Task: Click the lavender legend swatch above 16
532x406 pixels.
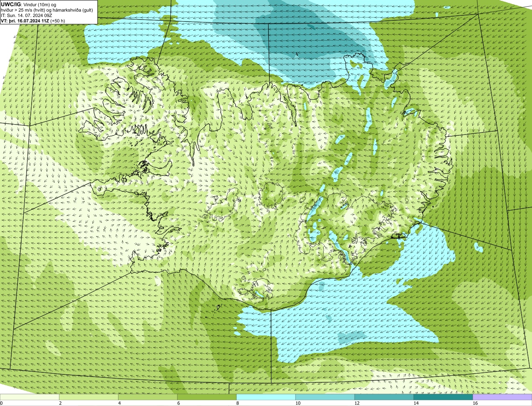Action: [x=502, y=397]
